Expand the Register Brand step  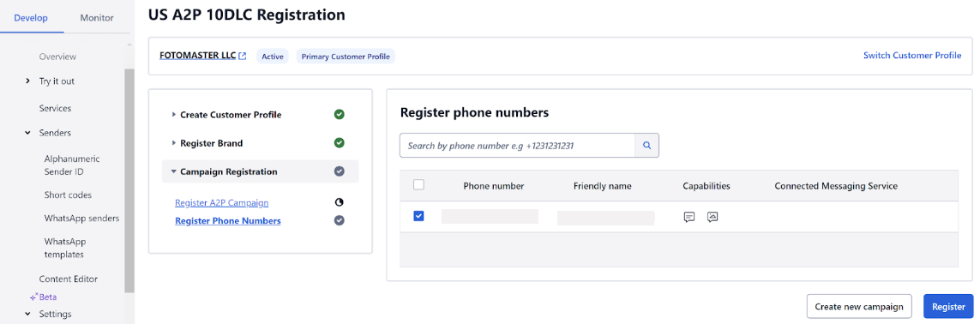pyautogui.click(x=174, y=143)
